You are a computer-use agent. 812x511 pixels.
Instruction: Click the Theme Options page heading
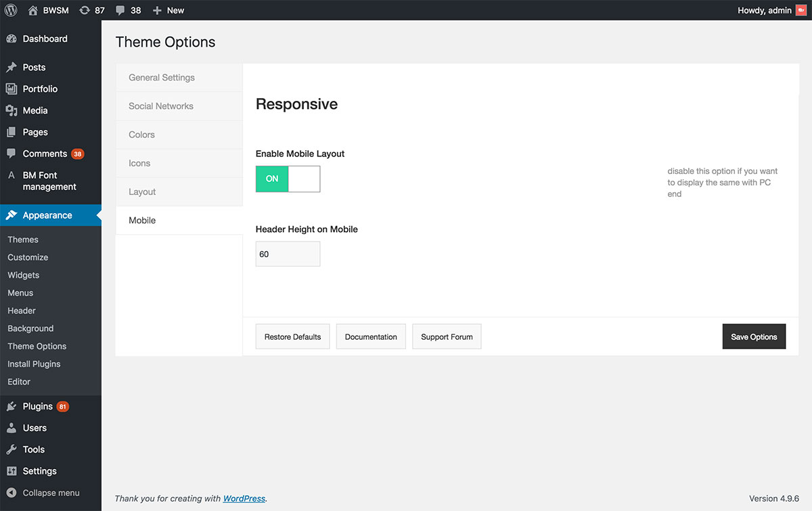coord(165,42)
